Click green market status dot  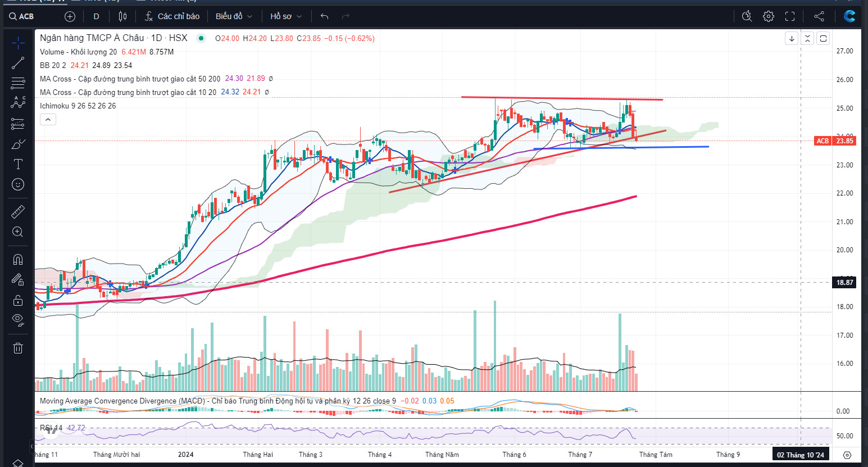tap(201, 38)
